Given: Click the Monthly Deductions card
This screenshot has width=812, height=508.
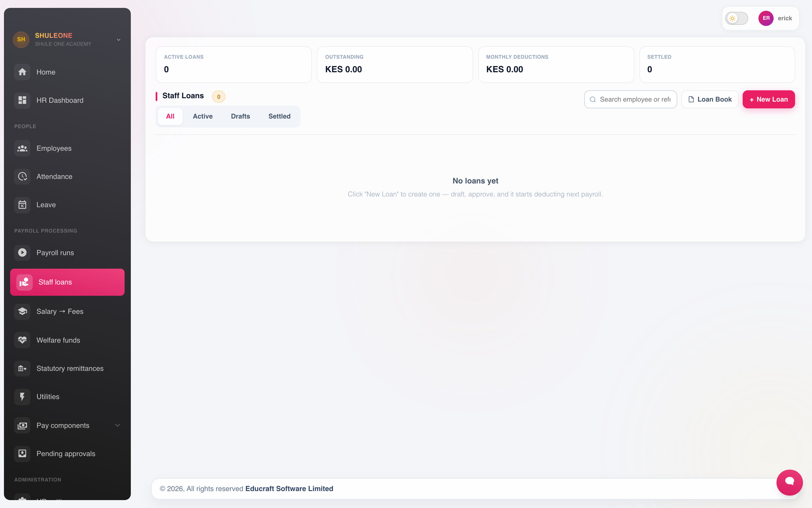Looking at the screenshot, I should click(x=556, y=65).
